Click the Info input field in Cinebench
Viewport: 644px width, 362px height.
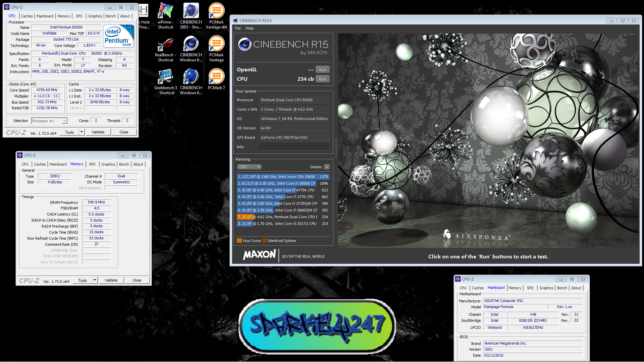pos(294,147)
